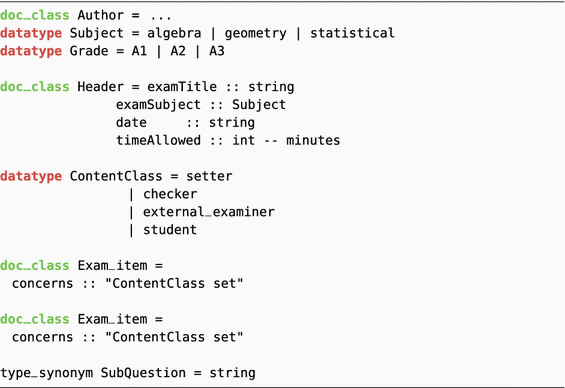Image resolution: width=565 pixels, height=388 pixels.
Task: Click the SubQuestion identifier
Action: (x=143, y=373)
